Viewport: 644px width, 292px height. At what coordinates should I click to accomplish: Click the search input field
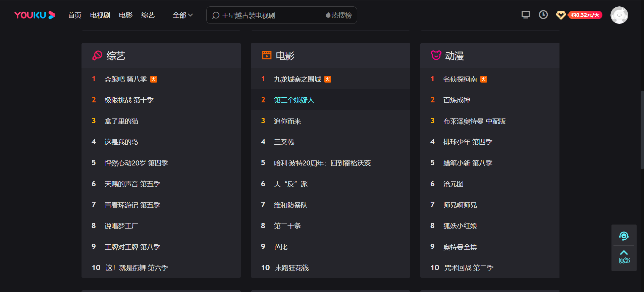(268, 15)
